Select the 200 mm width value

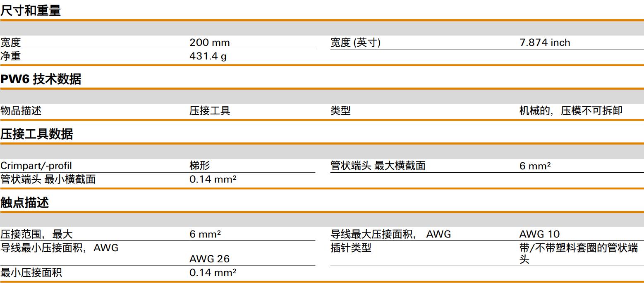(209, 43)
